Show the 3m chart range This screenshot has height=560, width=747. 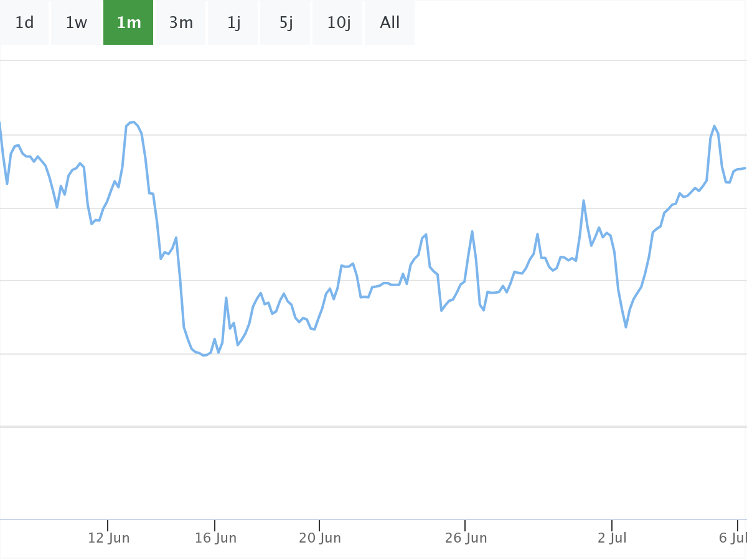click(x=181, y=23)
